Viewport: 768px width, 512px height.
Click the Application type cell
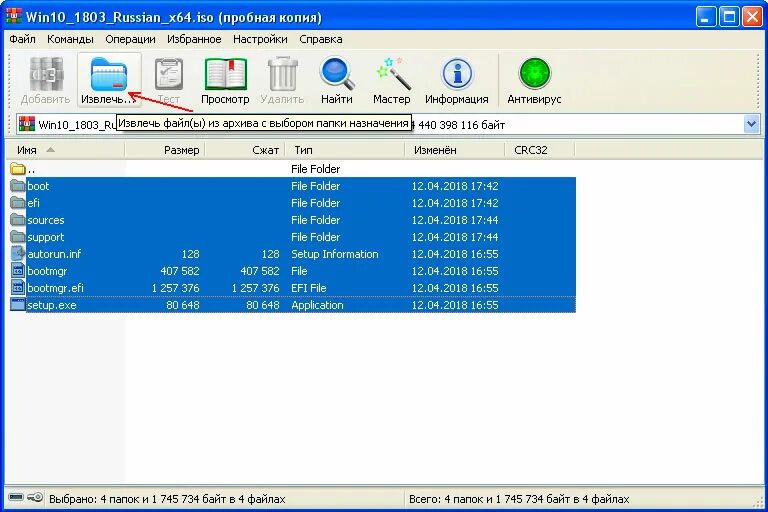point(317,305)
